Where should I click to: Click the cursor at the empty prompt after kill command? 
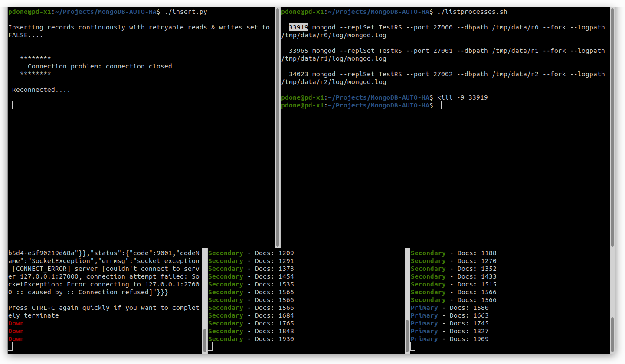pyautogui.click(x=439, y=105)
